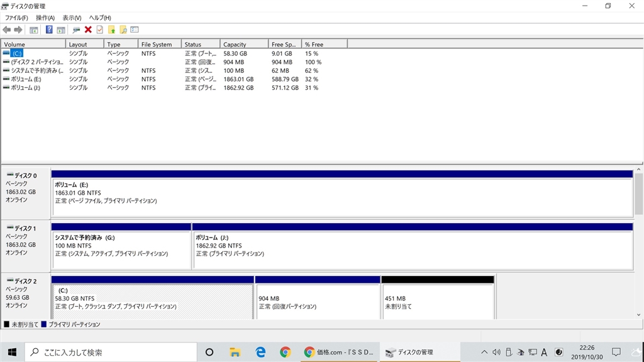Open the ヘルプ(H) menu

tap(100, 18)
